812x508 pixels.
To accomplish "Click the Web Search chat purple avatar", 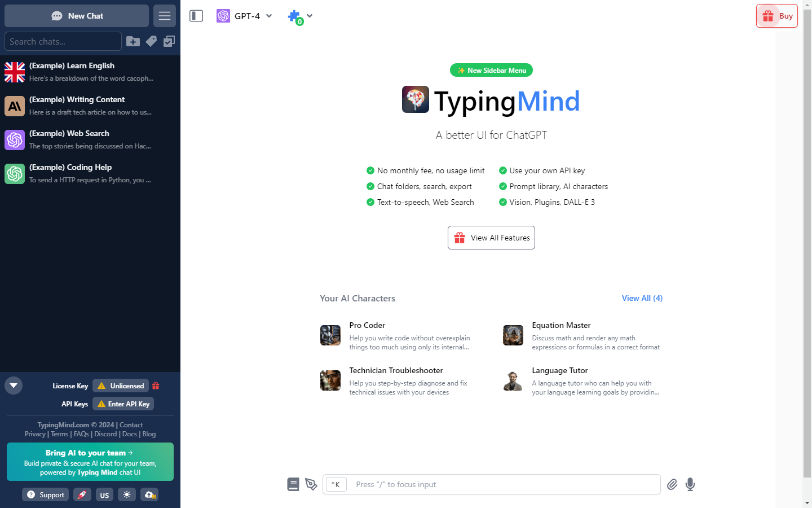I will click(x=15, y=140).
